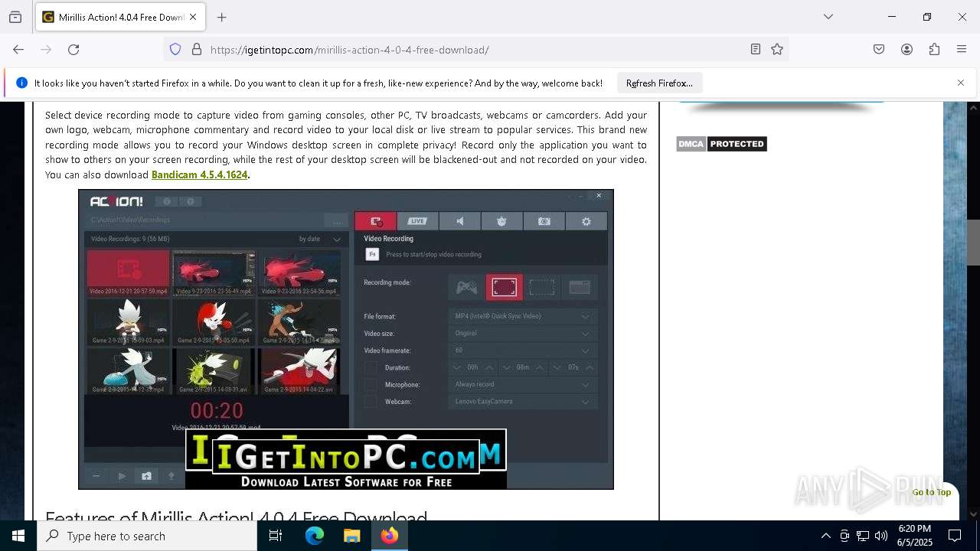
Task: Expand 'by date' sort dropdown in Action! screenshot
Action: point(320,239)
